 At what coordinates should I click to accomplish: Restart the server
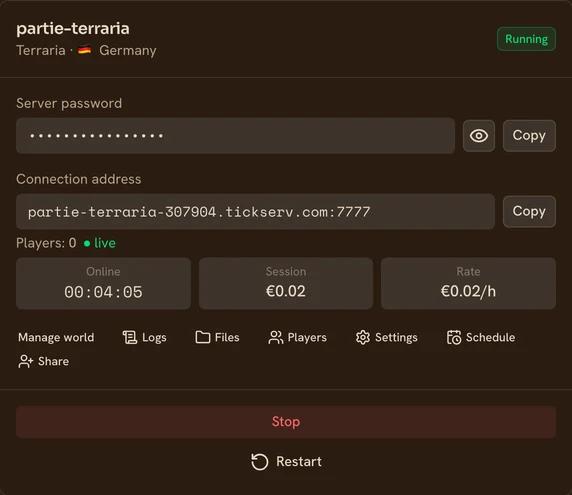click(286, 461)
